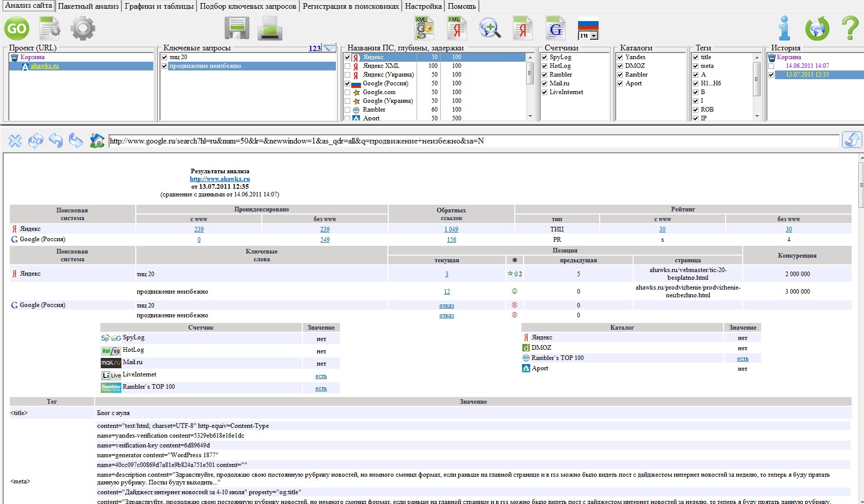This screenshot has width=864, height=504.
Task: Save the report with the floppy disk icon
Action: coord(237,28)
